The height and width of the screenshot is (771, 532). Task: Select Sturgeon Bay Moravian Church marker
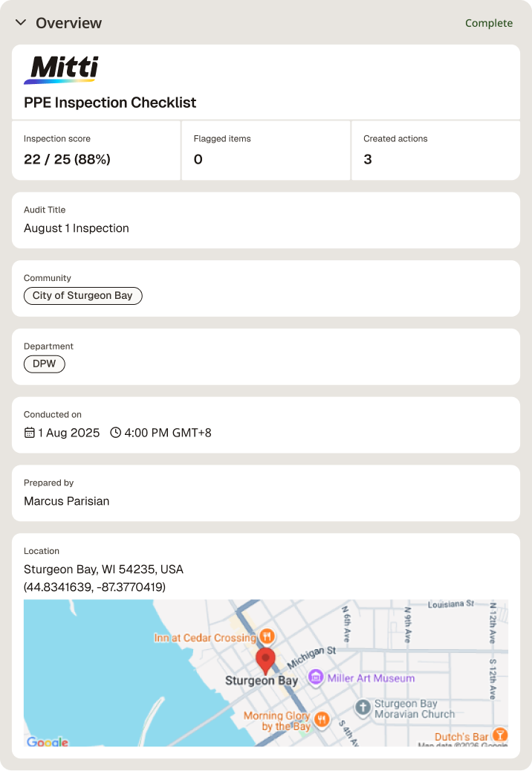pos(363,708)
